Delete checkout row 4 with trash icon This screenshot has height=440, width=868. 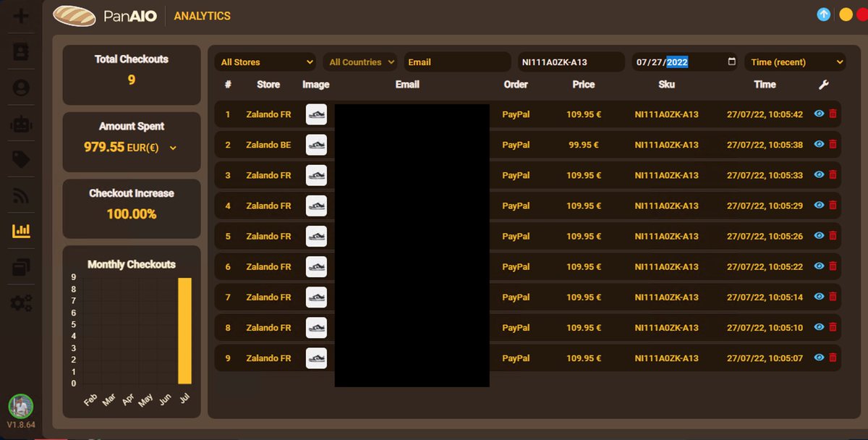(833, 206)
